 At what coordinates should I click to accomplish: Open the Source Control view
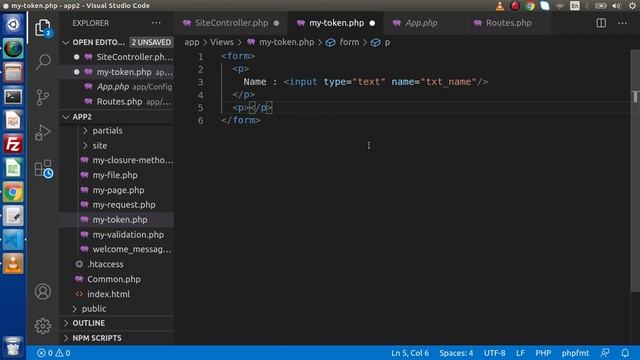pyautogui.click(x=43, y=97)
